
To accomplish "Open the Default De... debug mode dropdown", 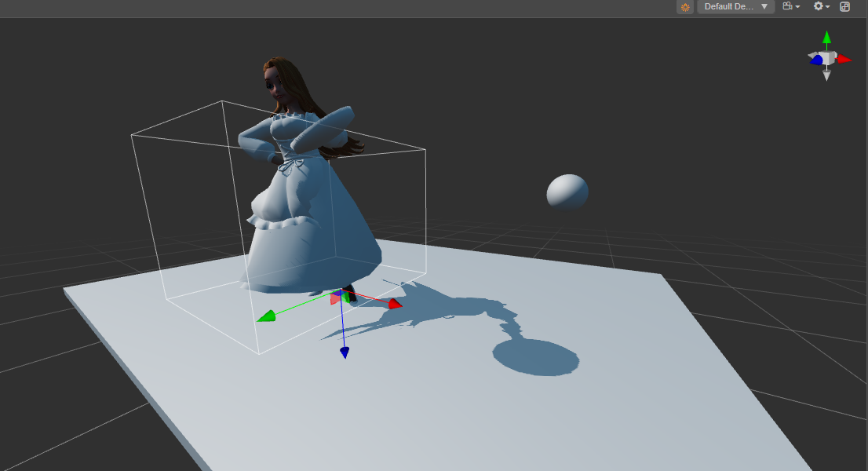I will 735,6.
